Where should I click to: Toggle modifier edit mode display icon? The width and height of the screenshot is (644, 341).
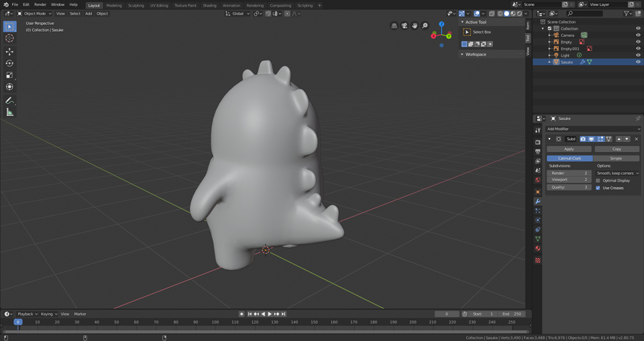tap(600, 139)
